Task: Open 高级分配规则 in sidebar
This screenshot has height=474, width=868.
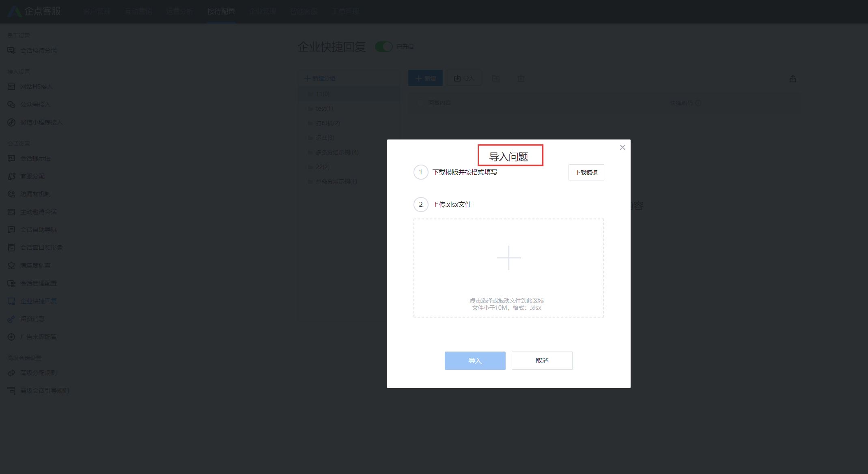Action: pyautogui.click(x=39, y=373)
